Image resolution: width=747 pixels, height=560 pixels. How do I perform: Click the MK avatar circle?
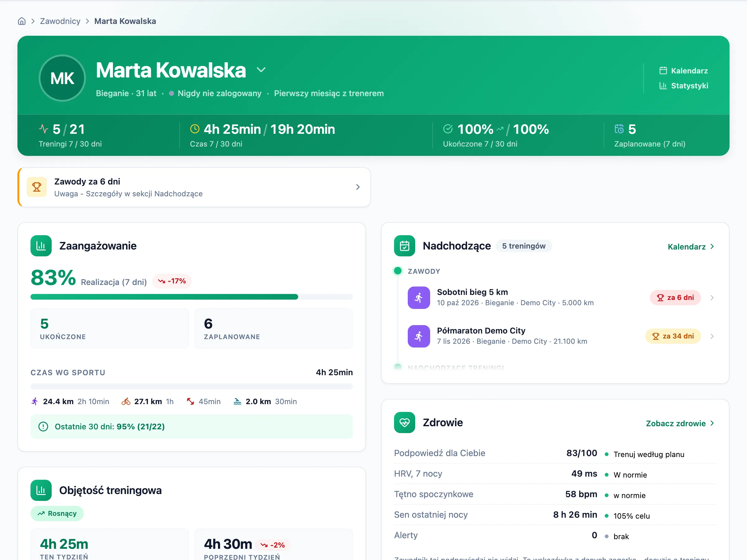tap(62, 78)
